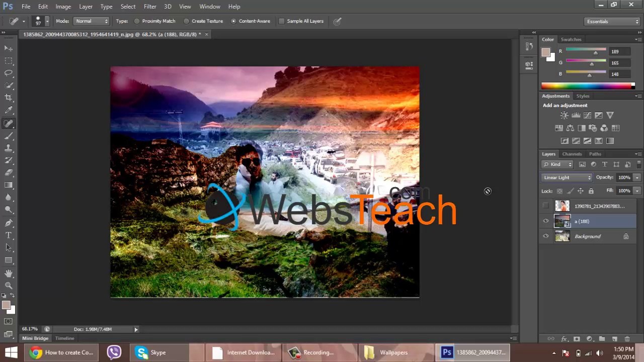Add a layer mask

pos(577,339)
